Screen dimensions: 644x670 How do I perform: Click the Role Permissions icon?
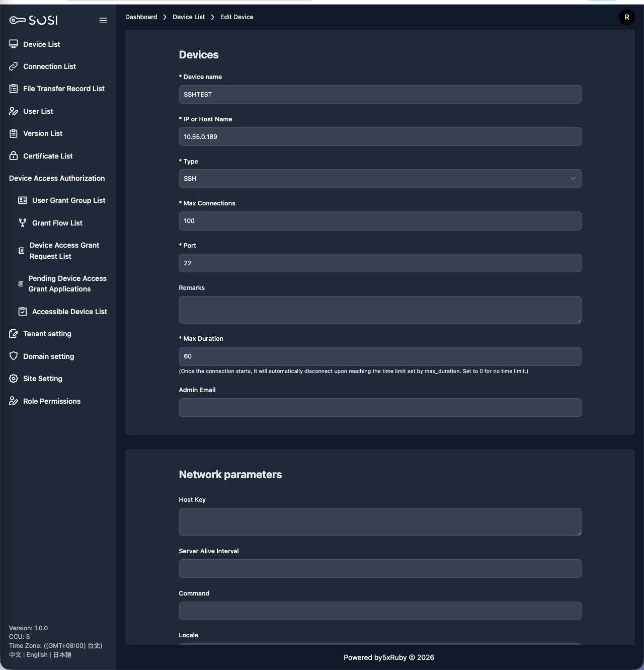click(x=14, y=401)
